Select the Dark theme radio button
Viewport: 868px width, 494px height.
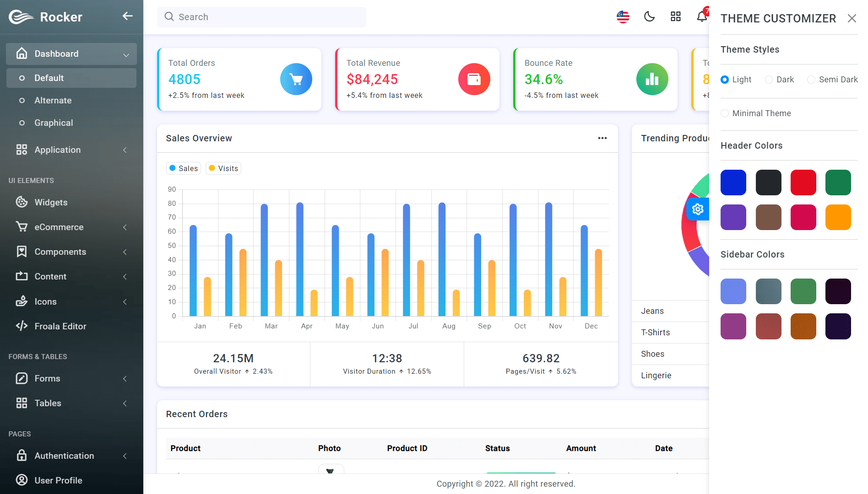769,80
